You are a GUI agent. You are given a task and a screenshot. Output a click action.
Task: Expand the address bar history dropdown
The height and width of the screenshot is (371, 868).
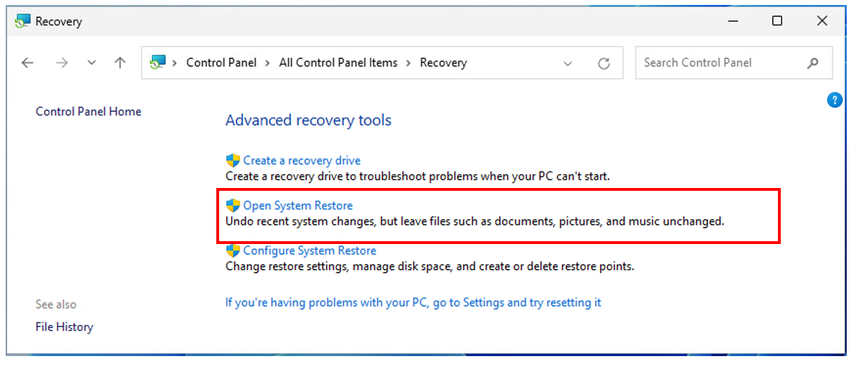tap(567, 63)
